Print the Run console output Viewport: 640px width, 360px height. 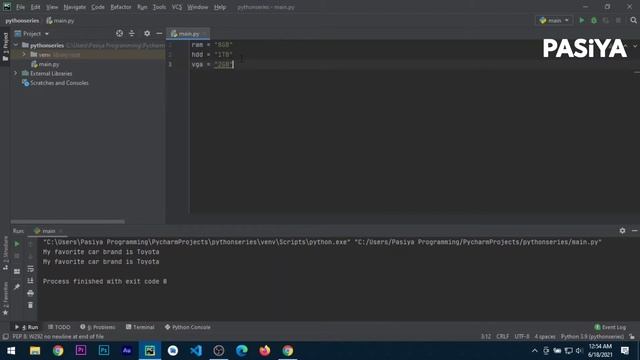[30, 293]
